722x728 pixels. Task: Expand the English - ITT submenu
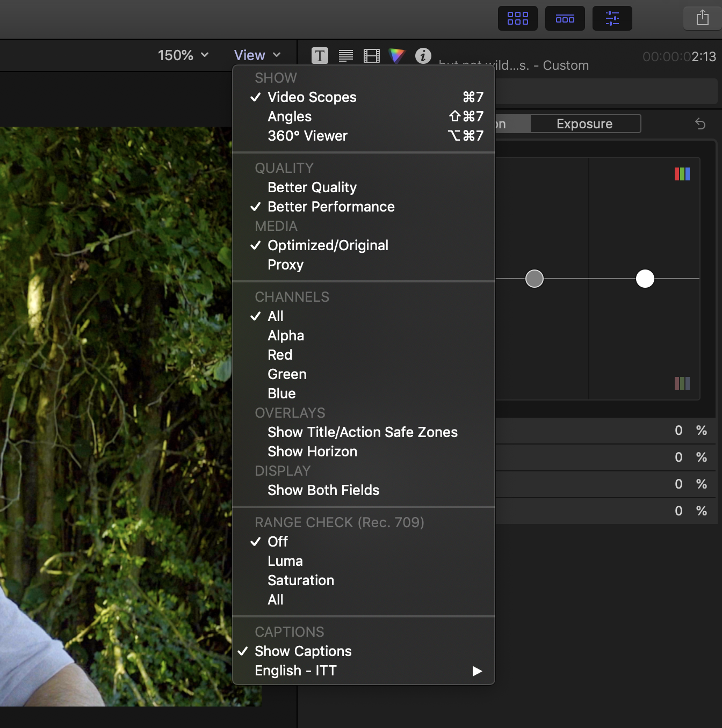tap(364, 671)
